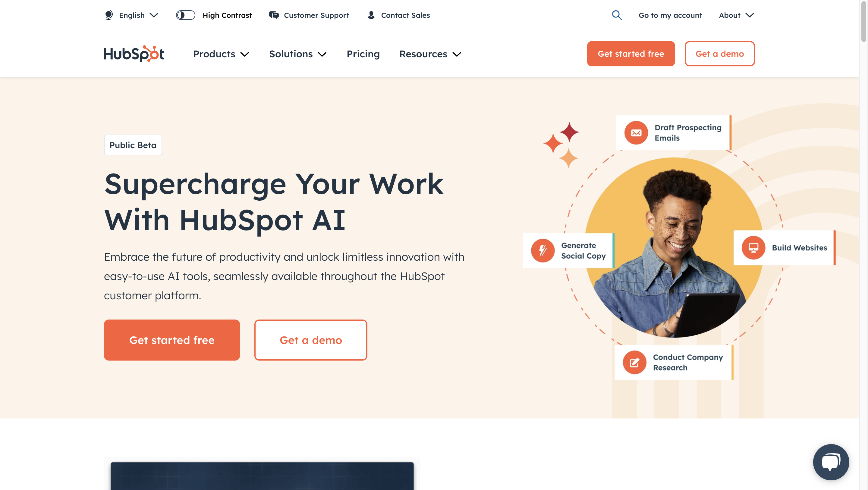The height and width of the screenshot is (490, 868).
Task: Click the Build Websites icon
Action: pyautogui.click(x=752, y=247)
